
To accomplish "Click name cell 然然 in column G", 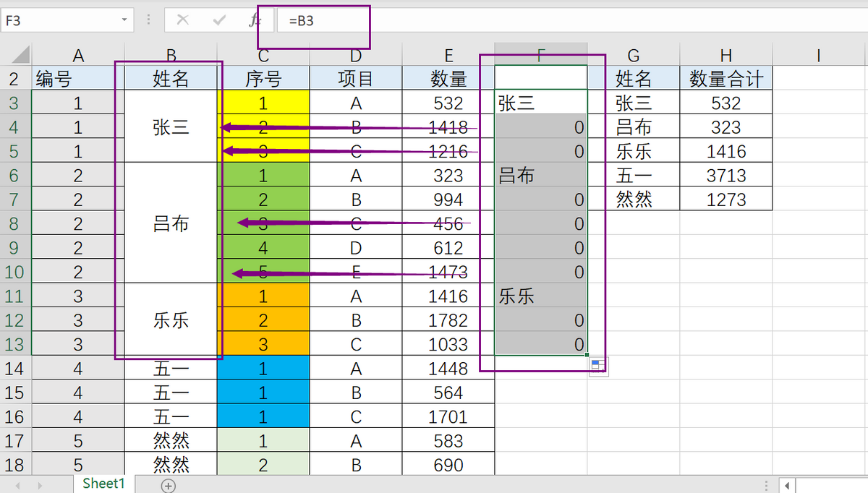I will click(x=634, y=199).
